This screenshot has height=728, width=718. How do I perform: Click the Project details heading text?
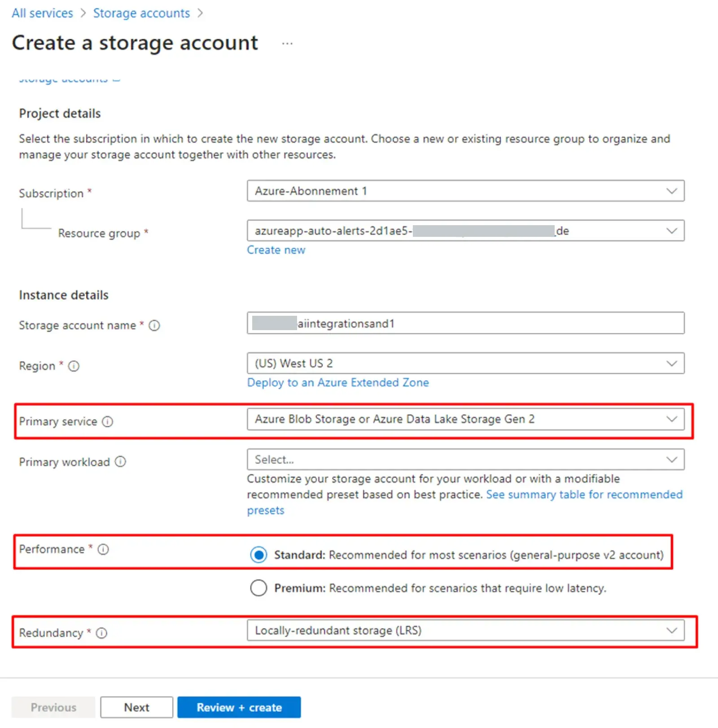click(60, 113)
